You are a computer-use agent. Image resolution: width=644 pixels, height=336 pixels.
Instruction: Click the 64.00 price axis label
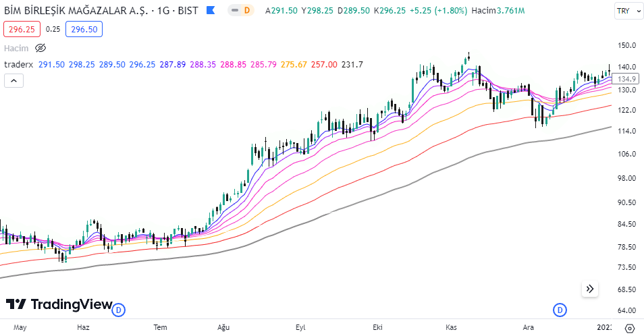(x=626, y=310)
